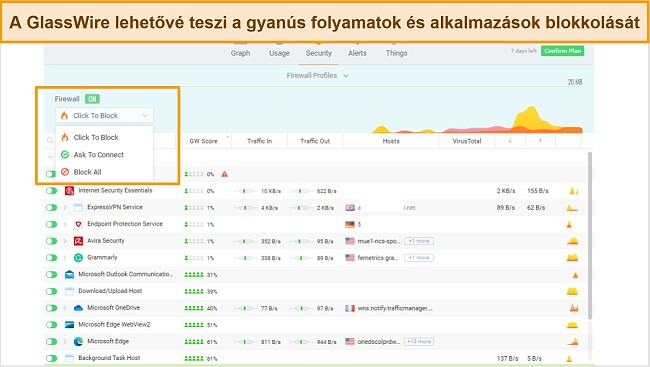Sort by VirusTotal column

click(x=467, y=141)
